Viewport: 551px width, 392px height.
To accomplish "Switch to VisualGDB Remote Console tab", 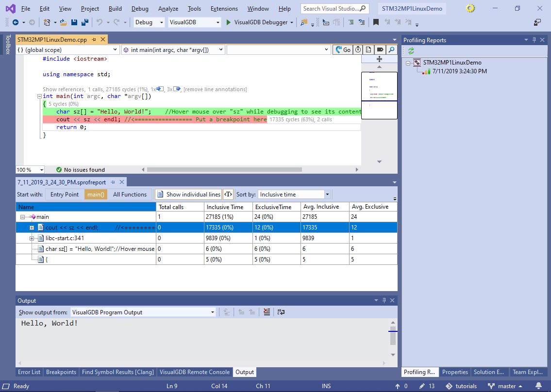I will [x=195, y=372].
